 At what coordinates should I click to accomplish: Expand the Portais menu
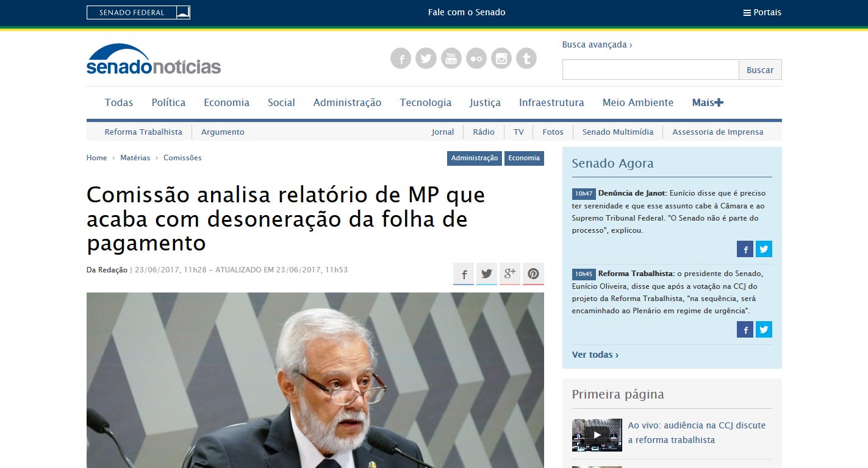[x=762, y=12]
